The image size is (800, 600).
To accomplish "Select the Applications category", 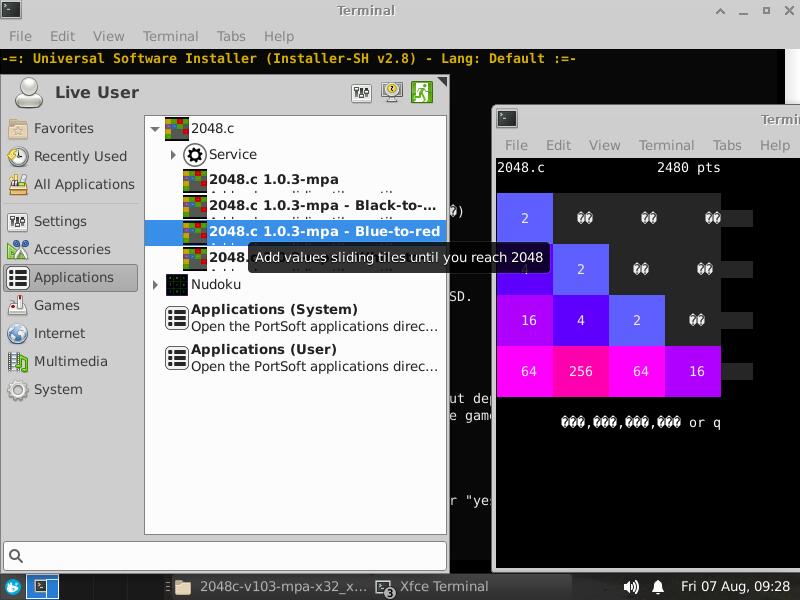I will [70, 278].
